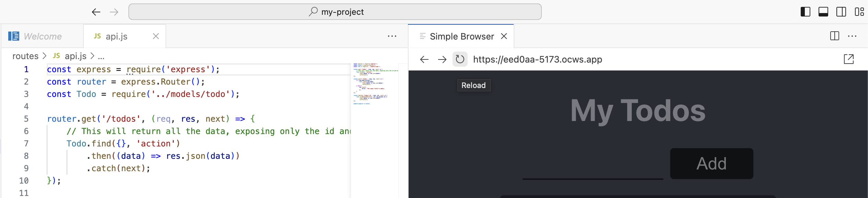Open the page in external browser

click(x=849, y=59)
